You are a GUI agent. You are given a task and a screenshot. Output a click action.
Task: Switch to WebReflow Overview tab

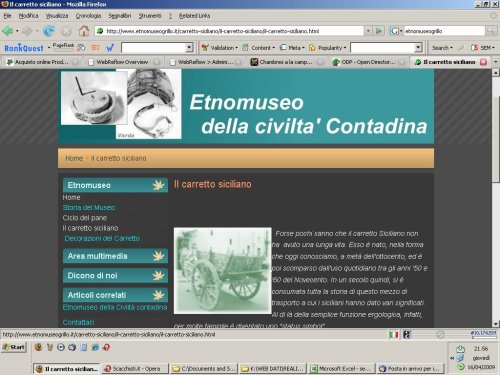pos(122,62)
